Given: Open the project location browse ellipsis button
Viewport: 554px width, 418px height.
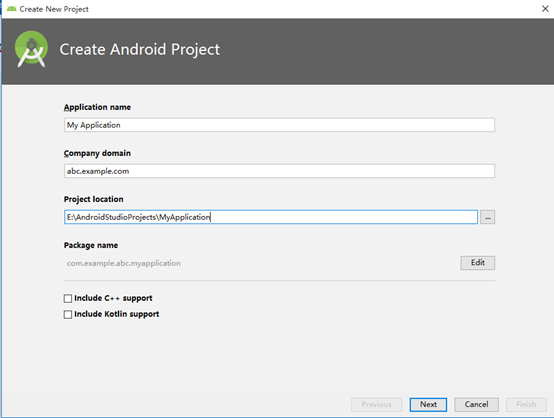Looking at the screenshot, I should (487, 217).
